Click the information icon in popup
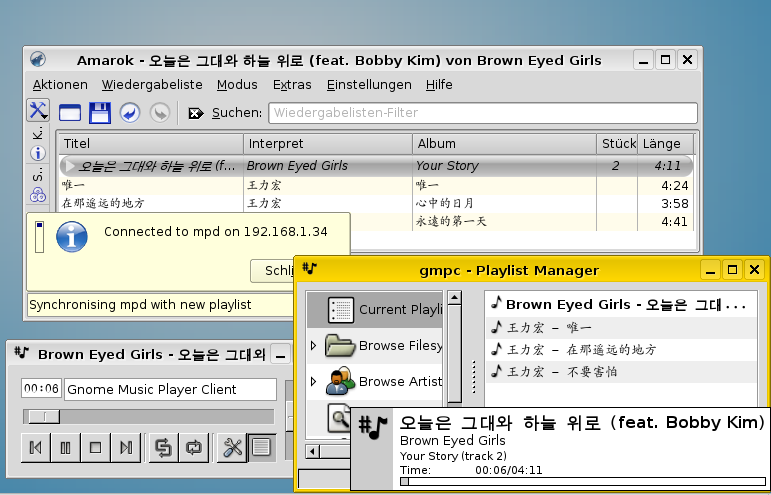Screen dimensions: 771x495 coord(72,237)
